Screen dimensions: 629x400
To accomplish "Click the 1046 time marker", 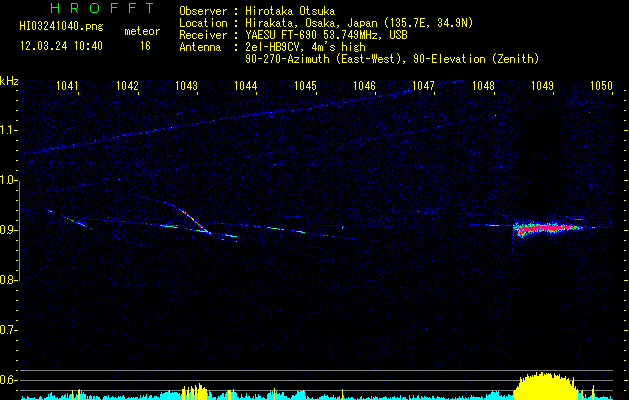I will pyautogui.click(x=365, y=86).
